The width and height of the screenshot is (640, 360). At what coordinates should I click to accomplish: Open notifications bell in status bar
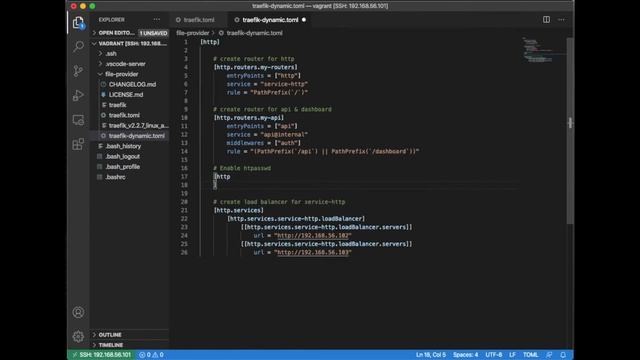(x=563, y=355)
